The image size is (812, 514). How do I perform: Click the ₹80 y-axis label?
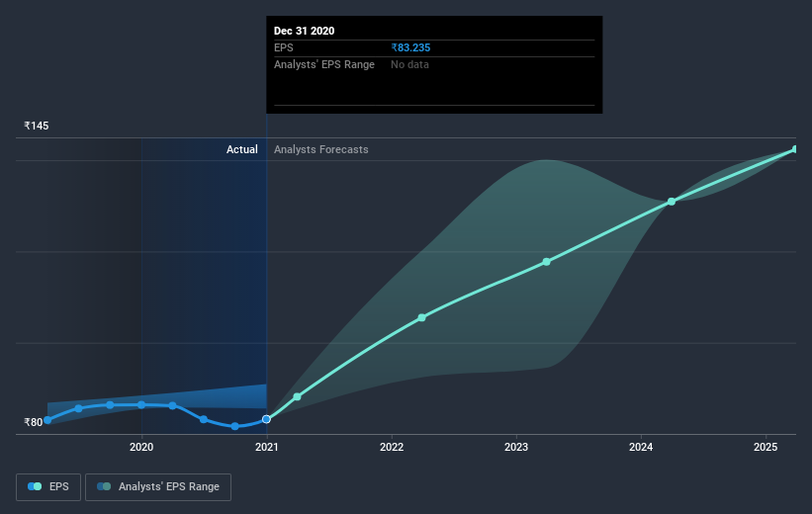tap(34, 422)
